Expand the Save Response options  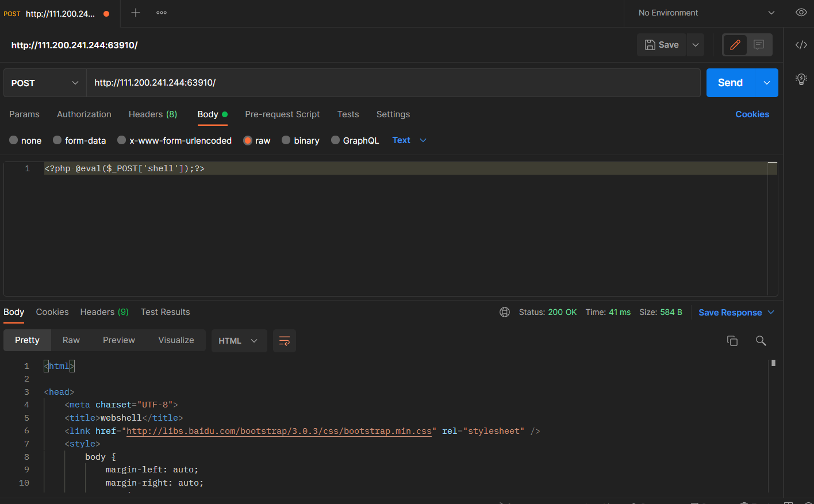[771, 312]
